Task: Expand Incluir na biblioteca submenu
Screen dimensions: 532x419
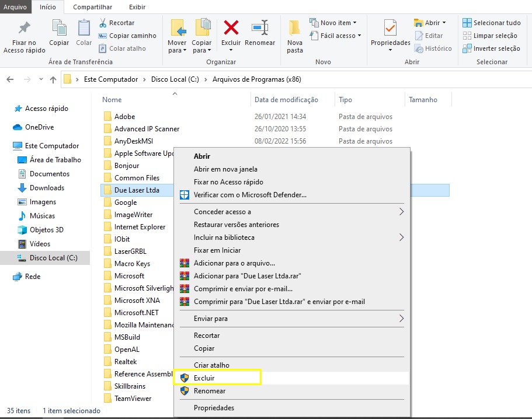Action: [x=401, y=238]
